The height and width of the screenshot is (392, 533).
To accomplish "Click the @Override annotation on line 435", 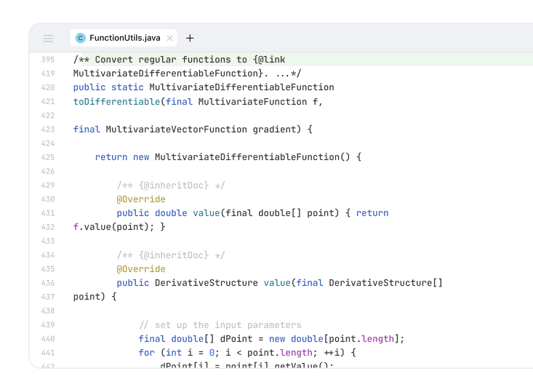I will [x=140, y=269].
